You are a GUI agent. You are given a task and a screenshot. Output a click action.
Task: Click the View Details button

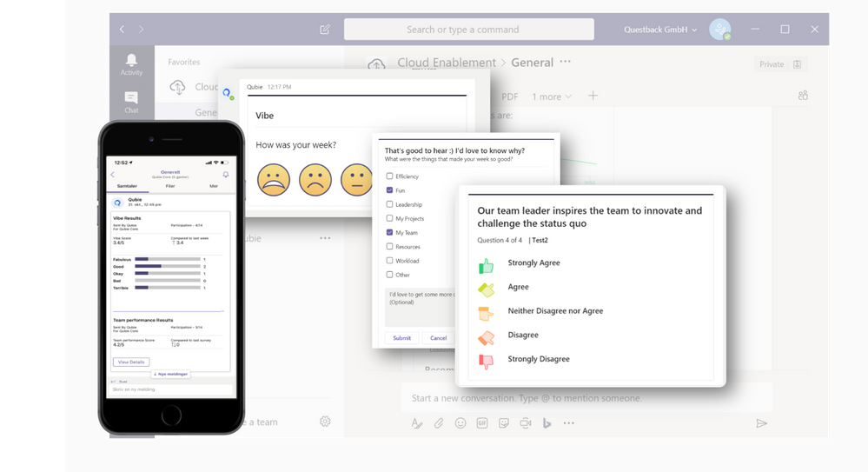130,362
